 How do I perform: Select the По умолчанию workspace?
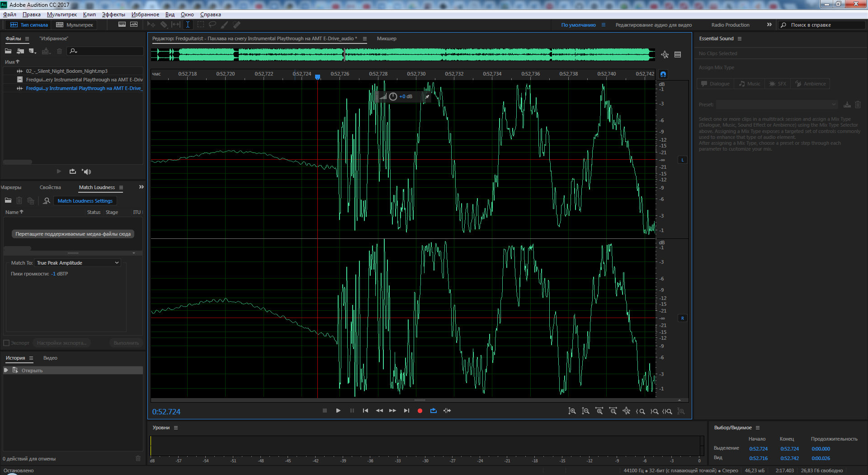point(578,25)
